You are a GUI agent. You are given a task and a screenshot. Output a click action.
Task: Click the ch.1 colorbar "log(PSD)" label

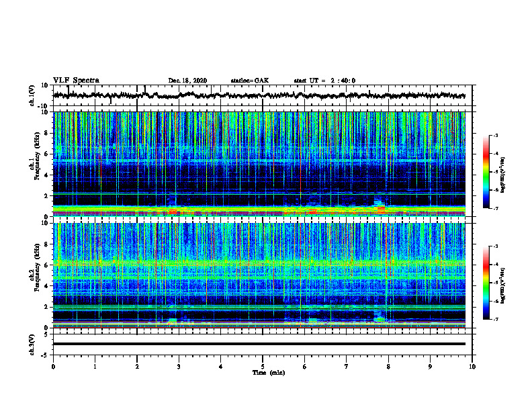(x=503, y=175)
